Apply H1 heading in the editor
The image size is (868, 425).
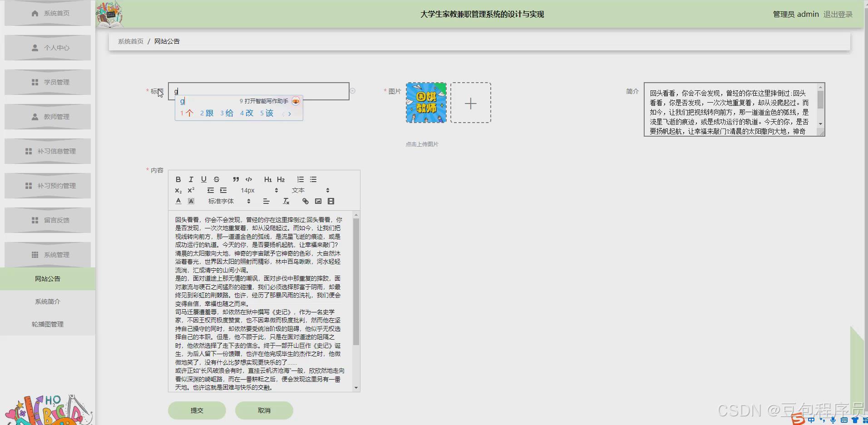(x=268, y=179)
